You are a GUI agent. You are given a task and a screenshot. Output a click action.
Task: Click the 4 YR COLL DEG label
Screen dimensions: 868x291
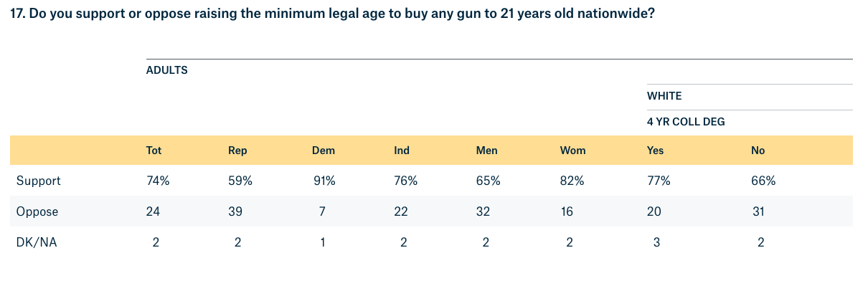click(686, 122)
